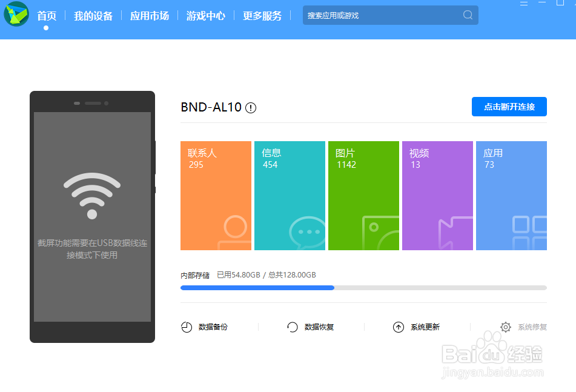This screenshot has width=576, height=392.
Task: Click the 内部存储 label
Action: tap(195, 275)
